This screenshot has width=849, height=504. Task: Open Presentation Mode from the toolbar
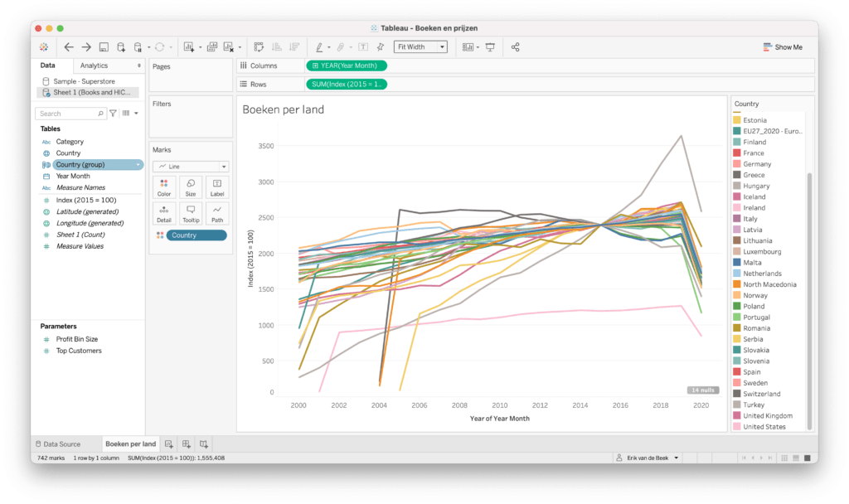click(x=490, y=47)
